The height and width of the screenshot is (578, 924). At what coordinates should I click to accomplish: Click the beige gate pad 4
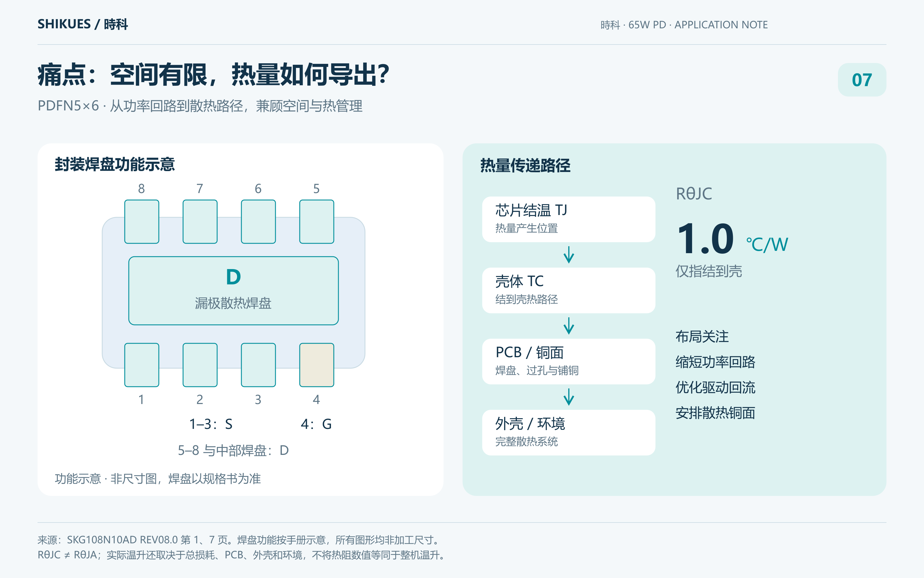click(316, 365)
